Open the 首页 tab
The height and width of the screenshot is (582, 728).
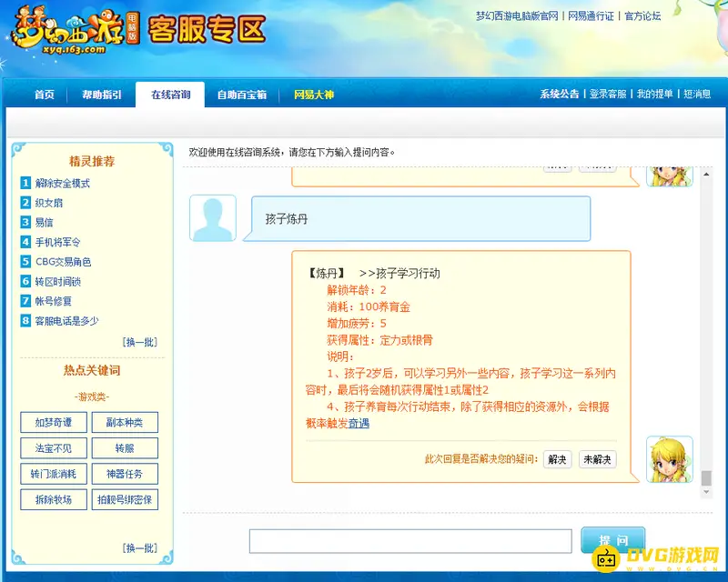click(45, 95)
